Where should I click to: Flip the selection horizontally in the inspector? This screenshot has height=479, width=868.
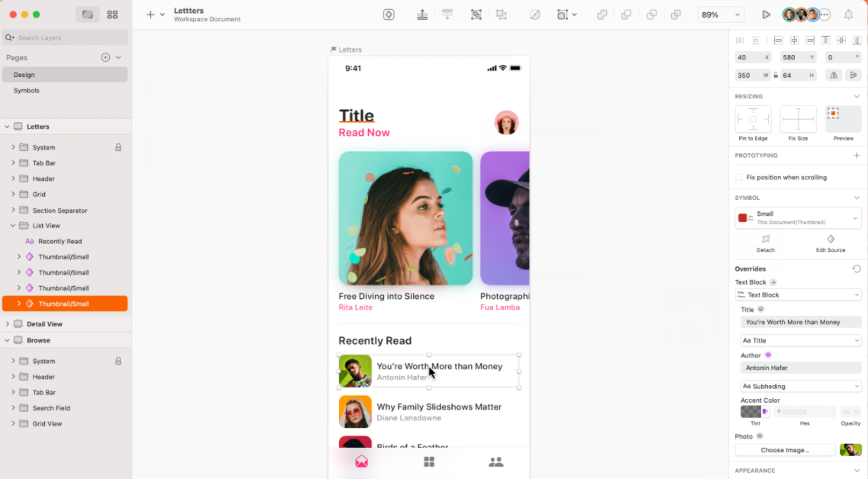pyautogui.click(x=832, y=75)
